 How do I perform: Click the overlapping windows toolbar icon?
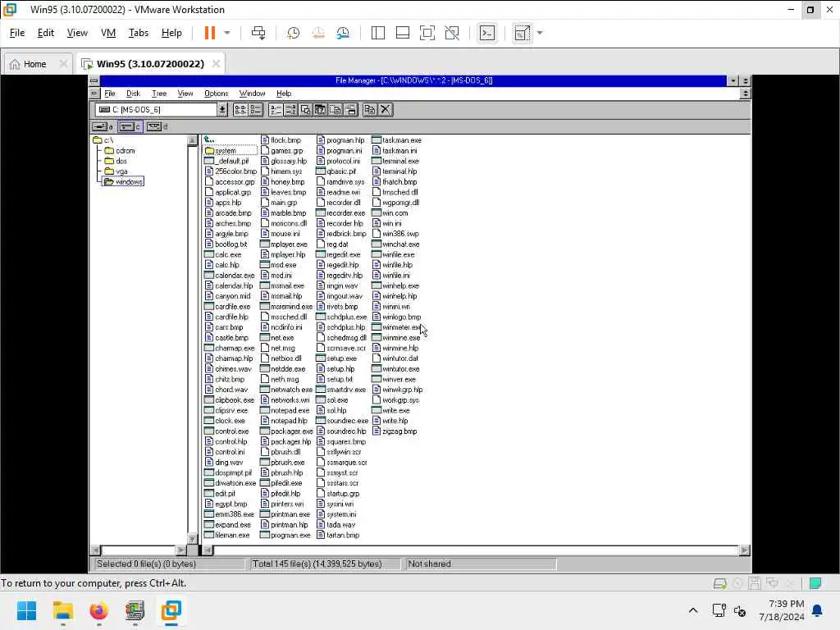tap(306, 109)
